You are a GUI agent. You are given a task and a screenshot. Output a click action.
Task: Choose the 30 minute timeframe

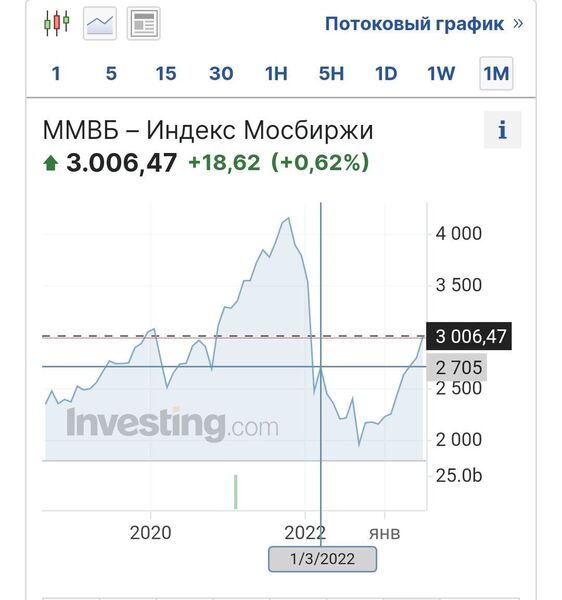[x=221, y=73]
